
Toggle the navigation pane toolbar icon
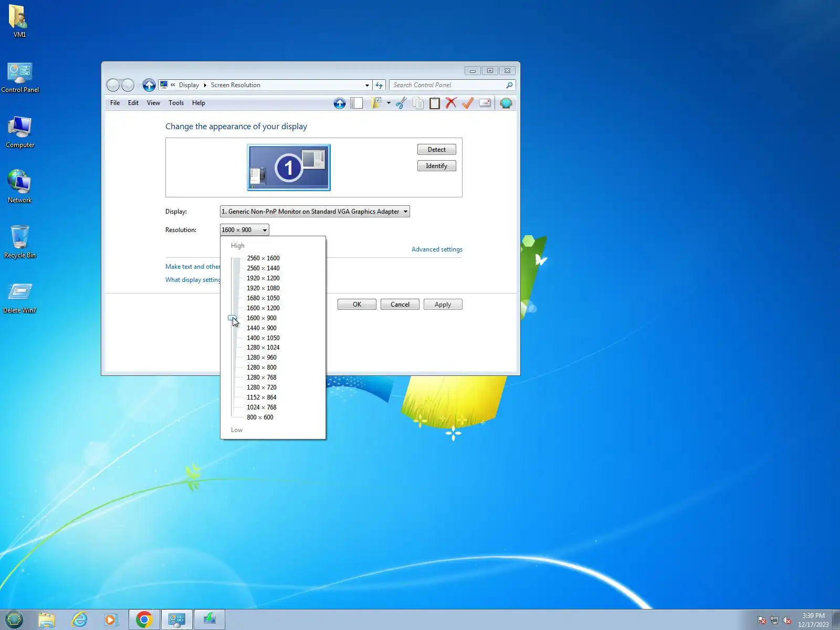pos(356,103)
